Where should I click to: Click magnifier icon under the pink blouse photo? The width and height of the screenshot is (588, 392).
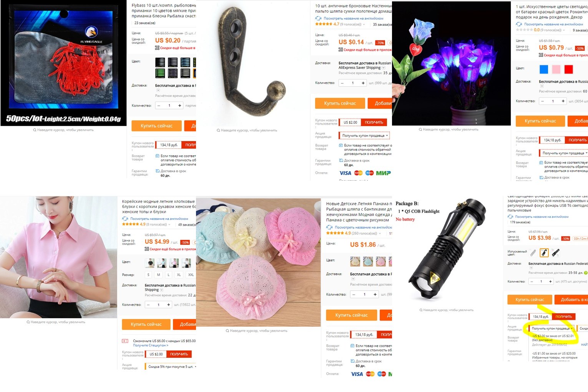28,322
